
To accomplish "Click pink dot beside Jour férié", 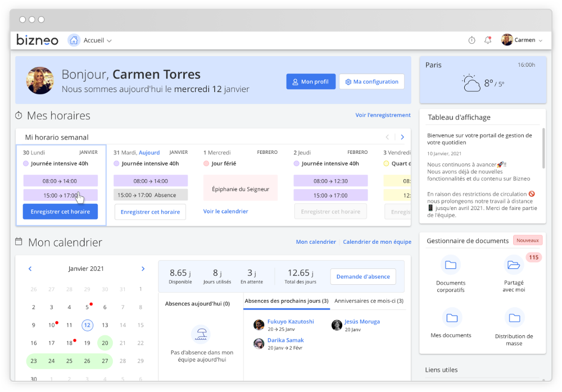I will pos(206,163).
